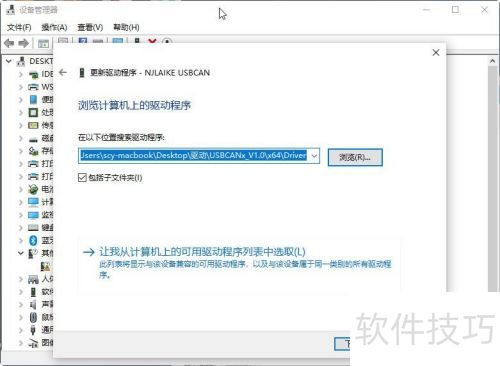Click the console tree panel toolbar icon
This screenshot has height=366, width=500.
(43, 43)
